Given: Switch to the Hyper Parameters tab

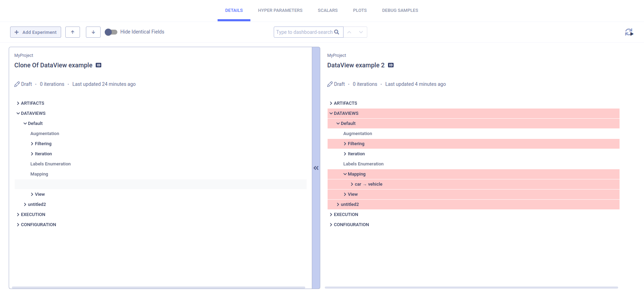Looking at the screenshot, I should pos(280,10).
